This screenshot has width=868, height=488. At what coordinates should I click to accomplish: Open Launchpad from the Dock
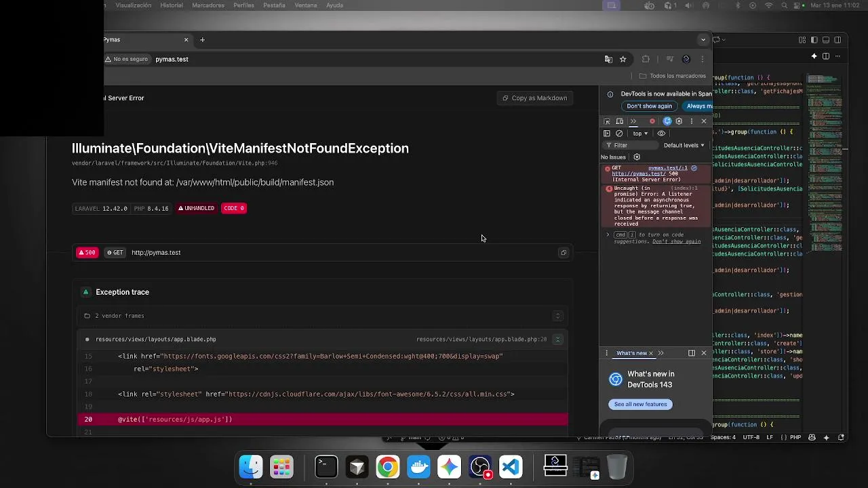[281, 467]
